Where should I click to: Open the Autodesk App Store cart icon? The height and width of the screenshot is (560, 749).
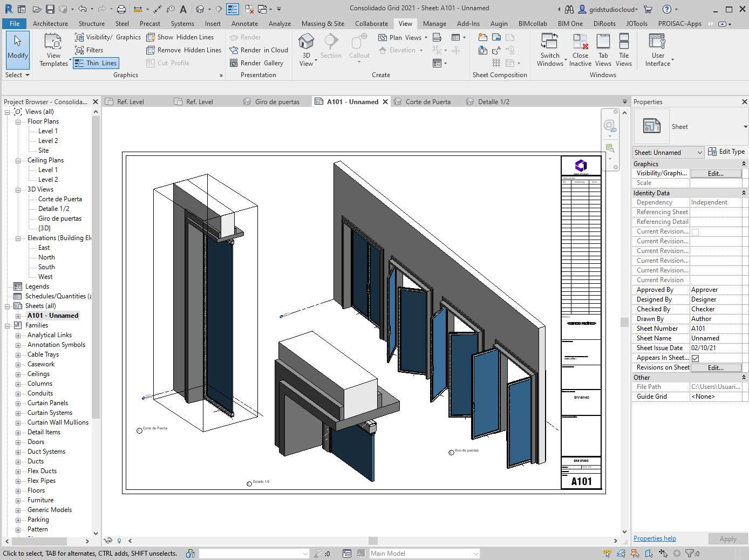pos(648,9)
